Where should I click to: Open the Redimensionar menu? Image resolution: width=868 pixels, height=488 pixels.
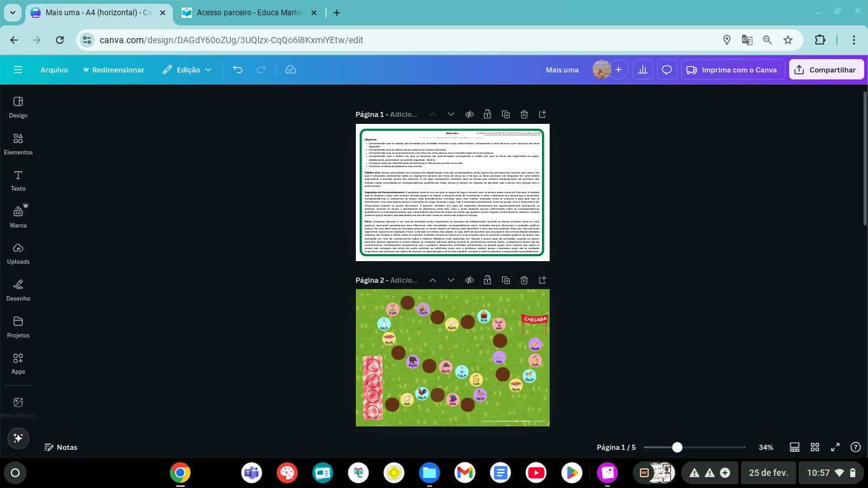(113, 70)
